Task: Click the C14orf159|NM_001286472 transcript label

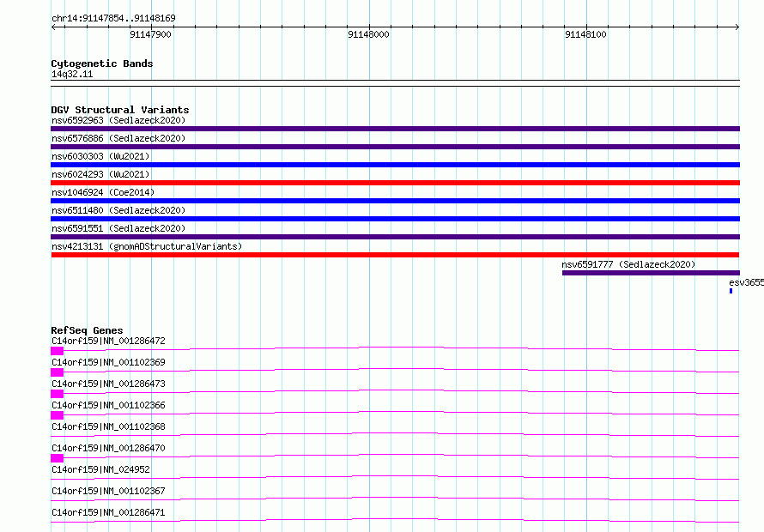Action: coord(108,341)
